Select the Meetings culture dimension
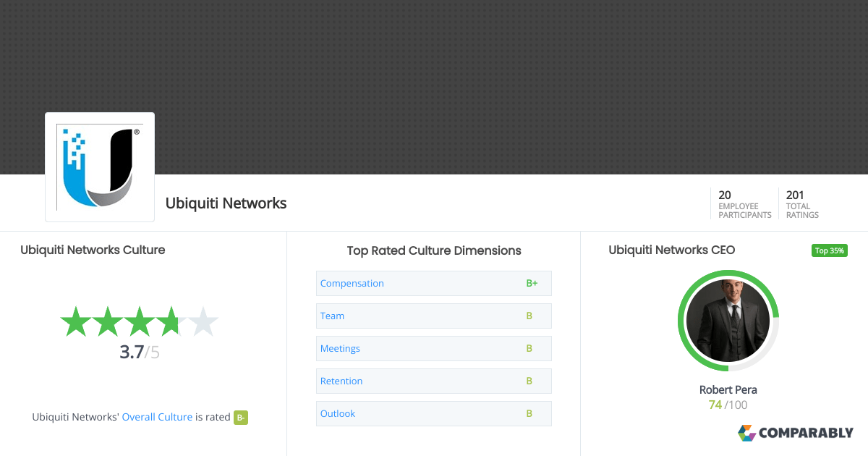The width and height of the screenshot is (868, 456). (x=340, y=348)
